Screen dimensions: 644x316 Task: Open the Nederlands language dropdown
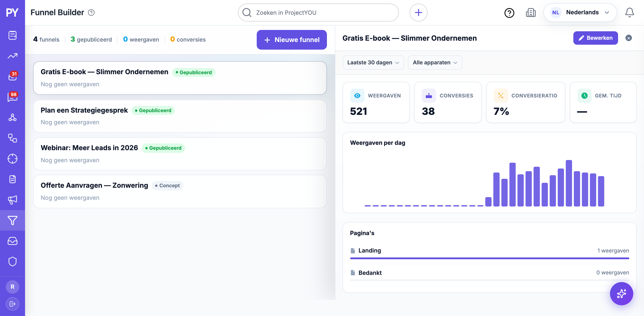tap(580, 13)
